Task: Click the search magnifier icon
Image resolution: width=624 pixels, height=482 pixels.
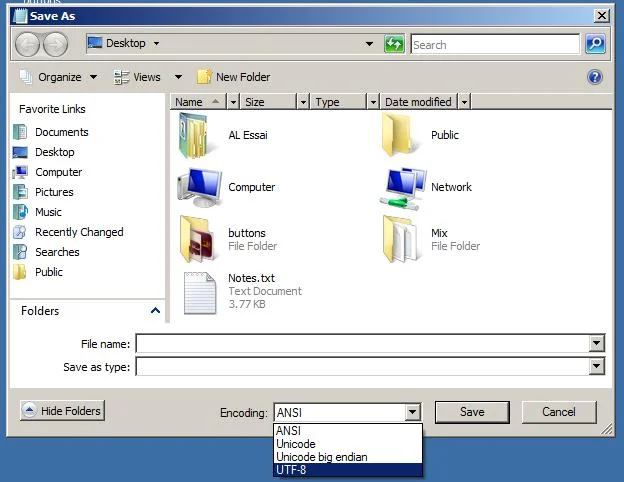Action: (x=595, y=44)
